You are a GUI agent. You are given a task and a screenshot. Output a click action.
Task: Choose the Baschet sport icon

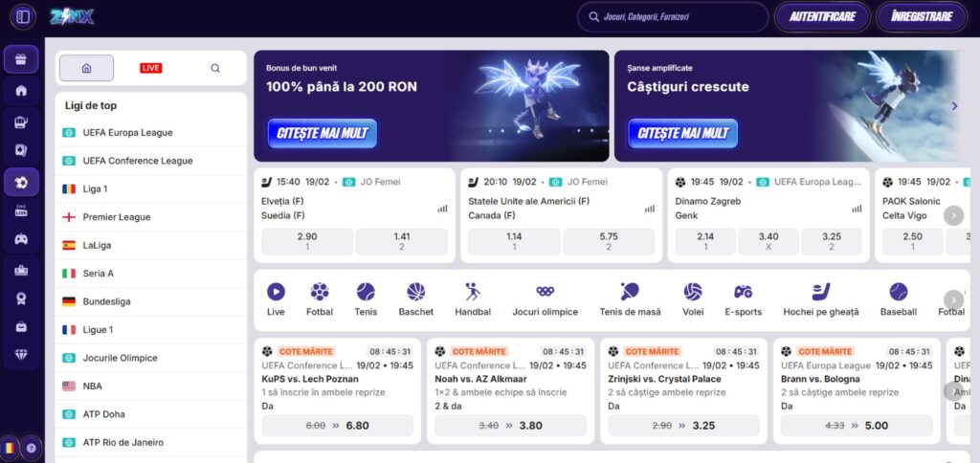(415, 298)
